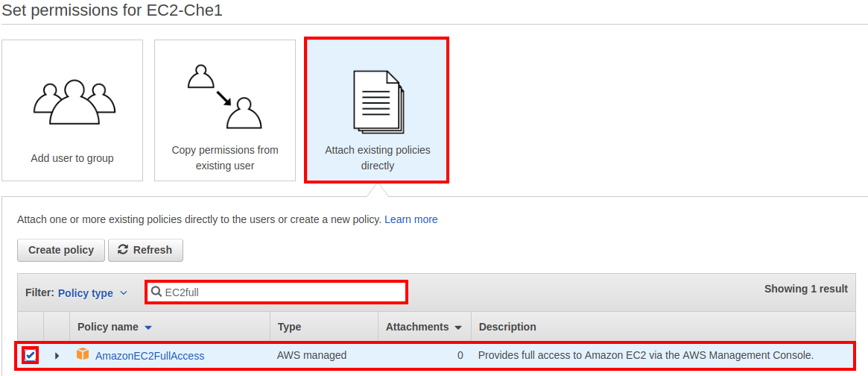Expand the AmazonEC2FullAccess row details triangle
This screenshot has height=376, width=868.
point(57,355)
